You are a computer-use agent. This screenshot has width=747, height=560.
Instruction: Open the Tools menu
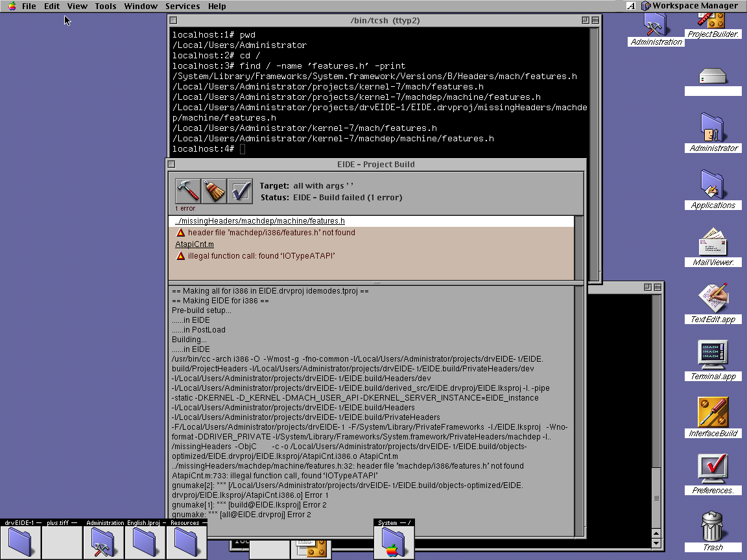point(105,6)
